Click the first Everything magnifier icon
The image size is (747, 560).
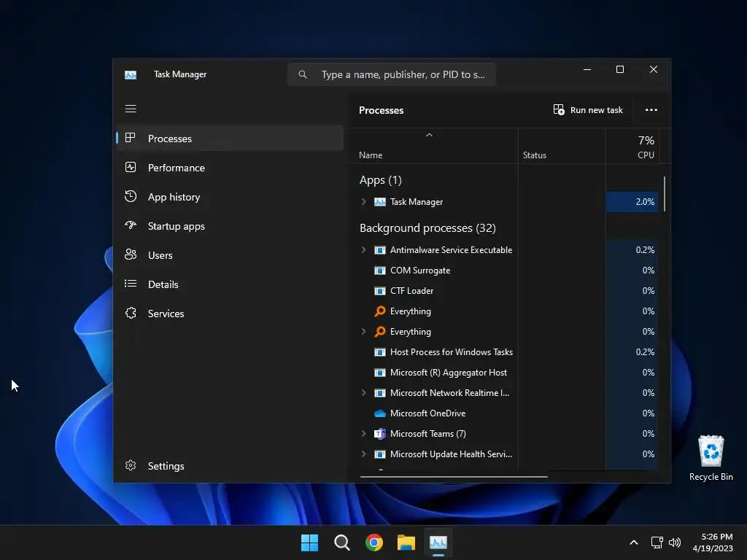click(x=379, y=311)
